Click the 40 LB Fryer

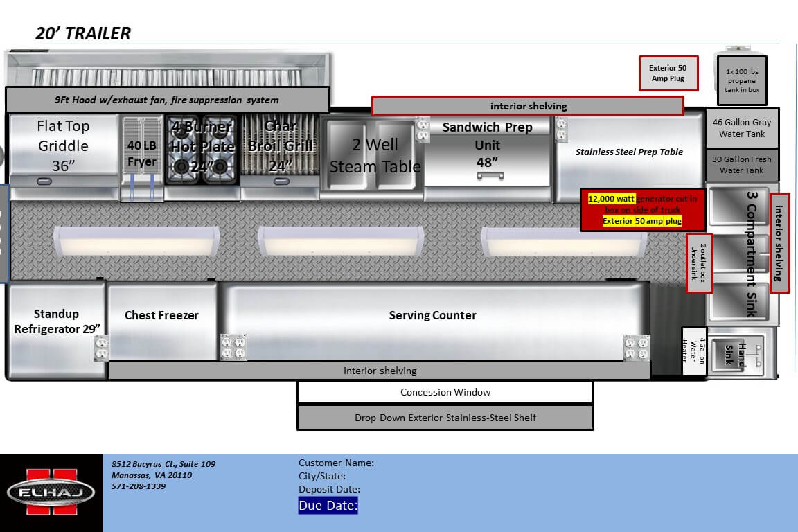click(142, 154)
